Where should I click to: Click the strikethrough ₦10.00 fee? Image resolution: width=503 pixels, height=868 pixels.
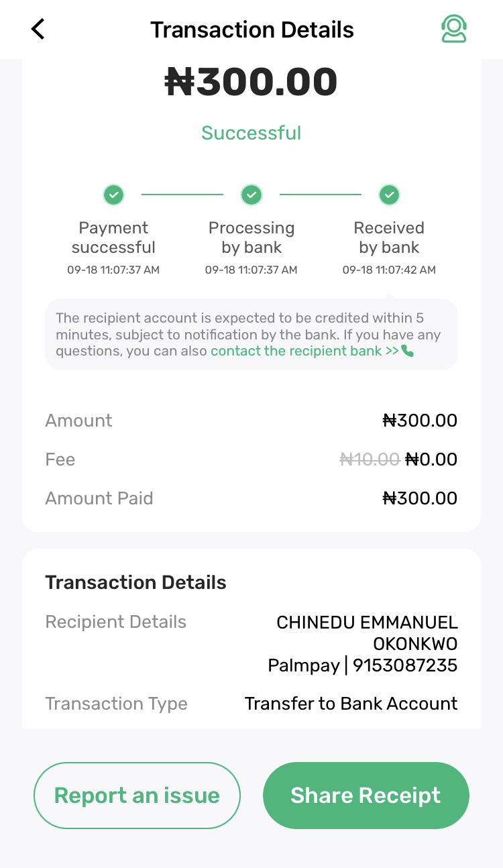tap(370, 459)
